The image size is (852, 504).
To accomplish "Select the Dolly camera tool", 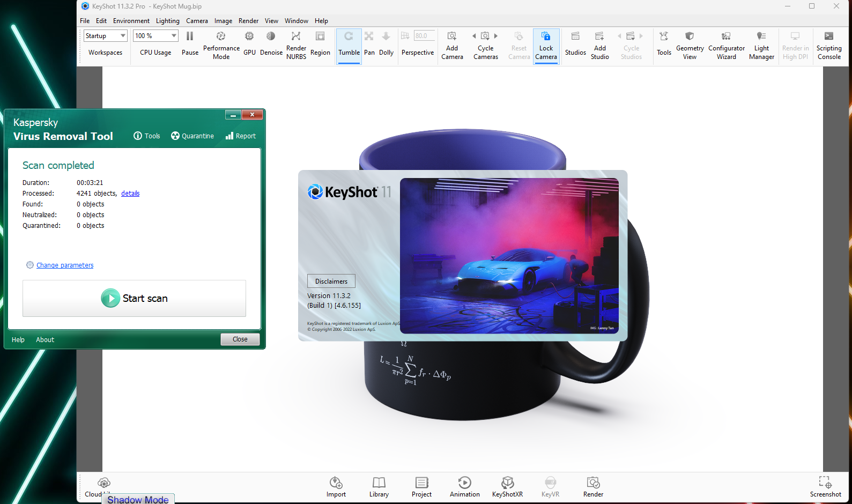I will point(386,43).
